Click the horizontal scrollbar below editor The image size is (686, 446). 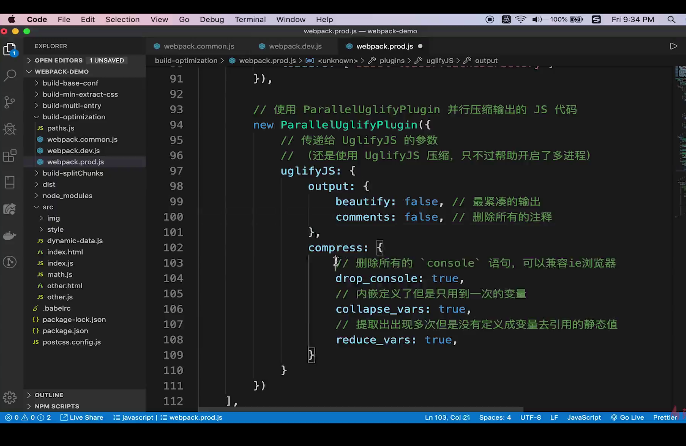[361, 409]
